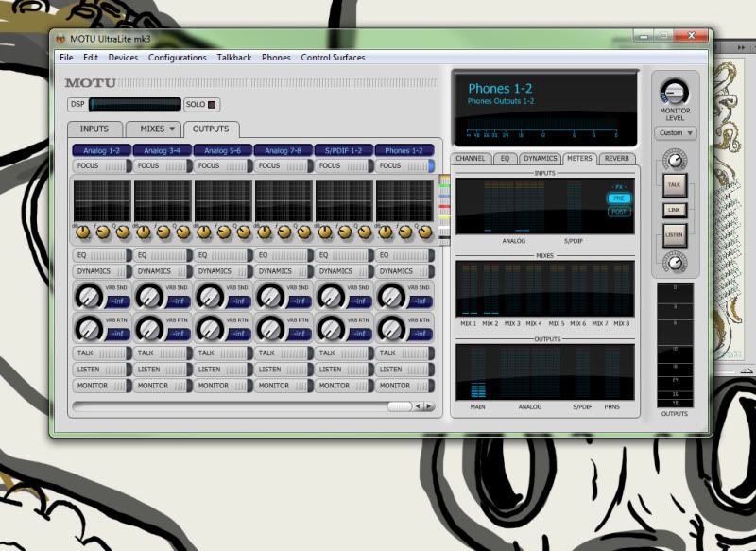The width and height of the screenshot is (756, 551).
Task: Open the Talkback menu
Action: tap(234, 58)
